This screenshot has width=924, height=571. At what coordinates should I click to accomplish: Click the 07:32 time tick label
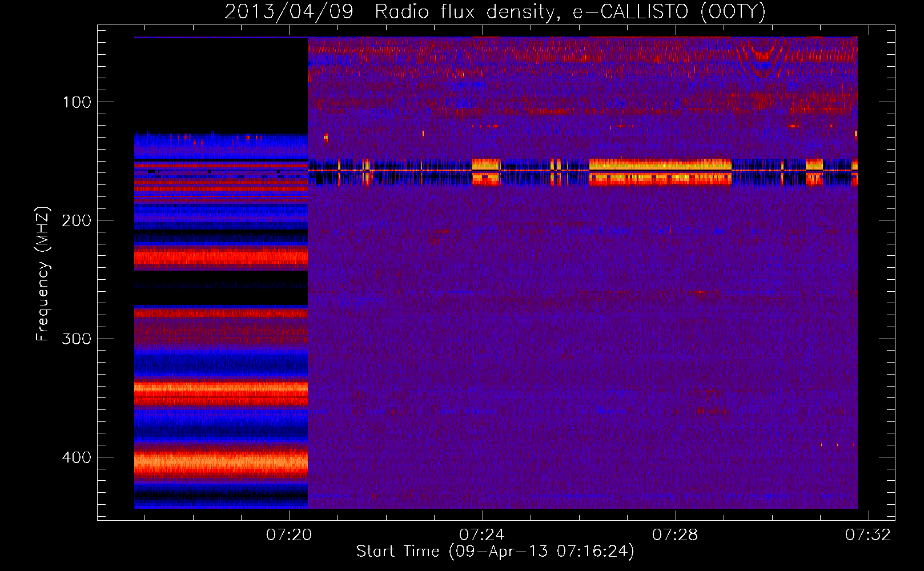pos(868,534)
